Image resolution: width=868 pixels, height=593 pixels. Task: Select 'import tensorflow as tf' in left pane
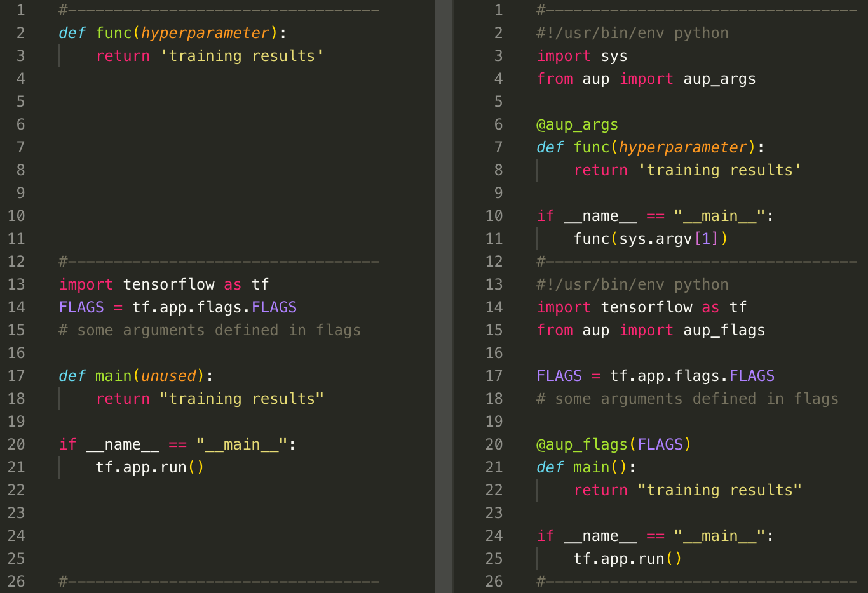tap(164, 284)
